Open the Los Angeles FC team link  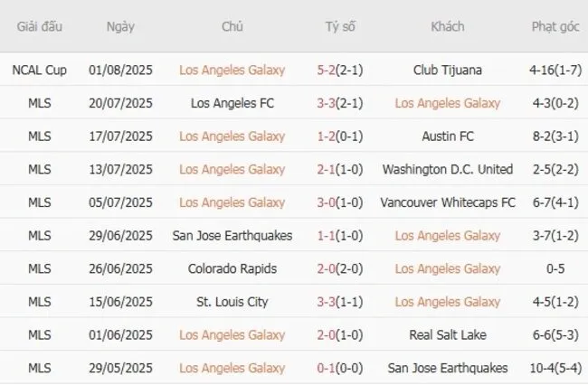(x=232, y=103)
